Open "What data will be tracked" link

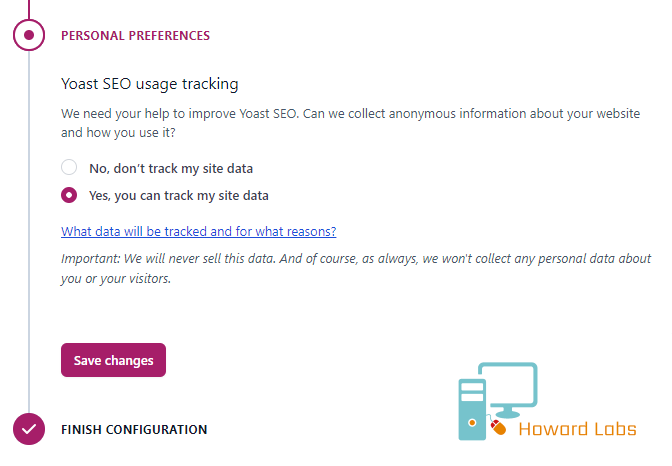click(198, 231)
